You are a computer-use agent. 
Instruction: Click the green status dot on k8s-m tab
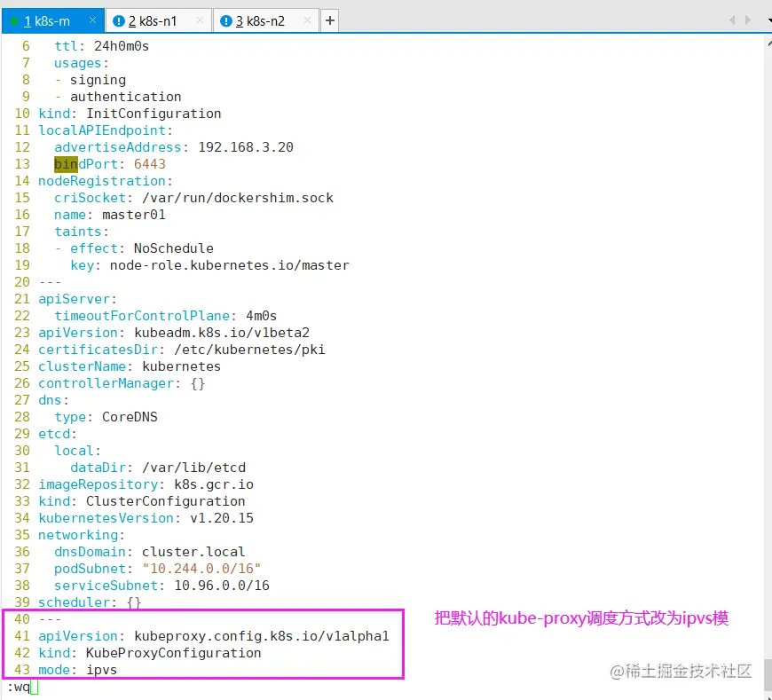[x=14, y=21]
